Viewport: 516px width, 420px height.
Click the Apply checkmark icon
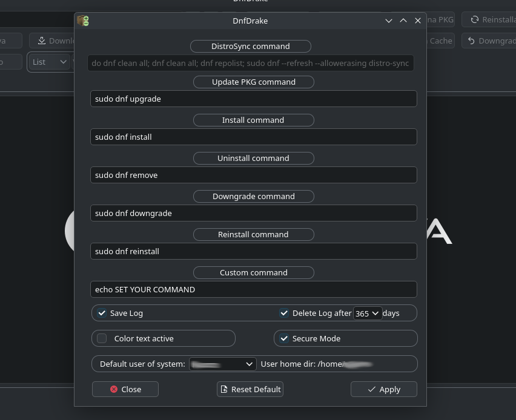tap(371, 389)
